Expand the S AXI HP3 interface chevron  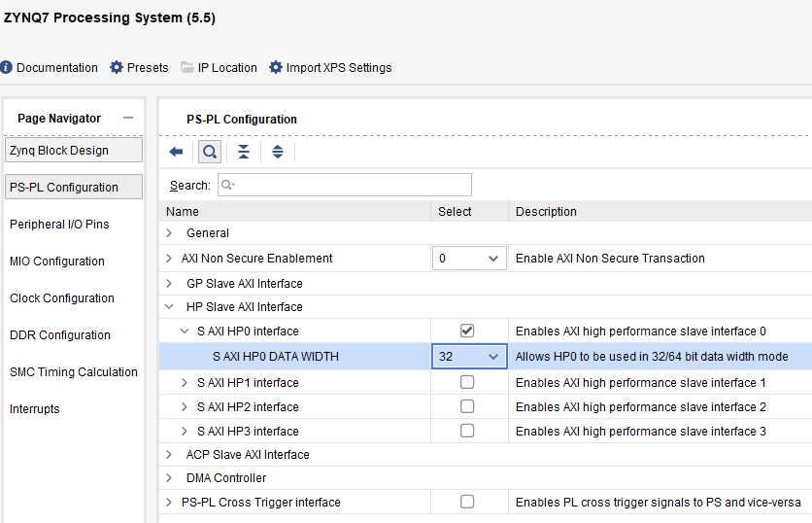coord(185,432)
